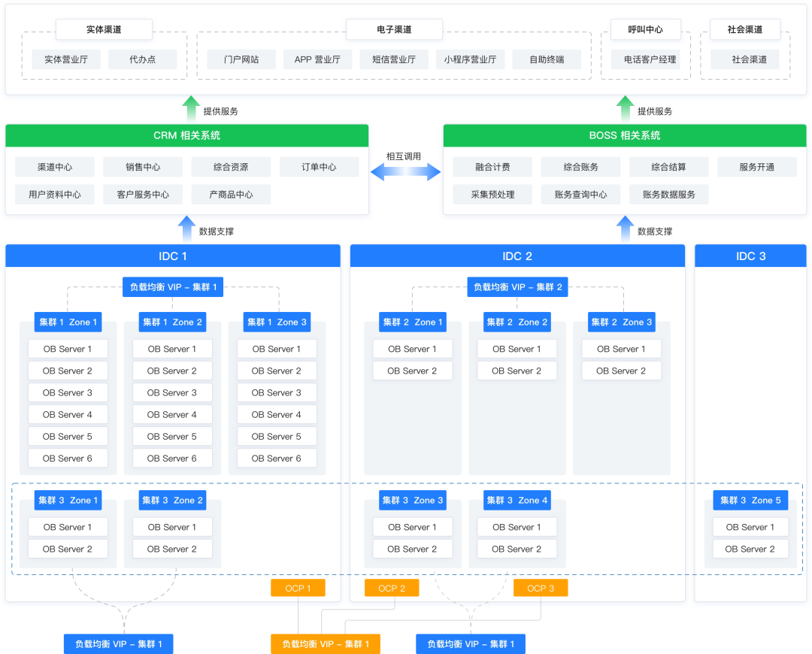Image resolution: width=812 pixels, height=654 pixels.
Task: Click the 订单中心 module
Action: pyautogui.click(x=319, y=167)
